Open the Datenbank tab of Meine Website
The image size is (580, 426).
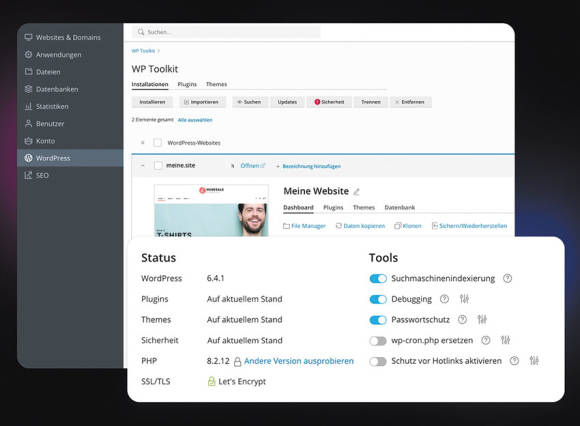[399, 207]
